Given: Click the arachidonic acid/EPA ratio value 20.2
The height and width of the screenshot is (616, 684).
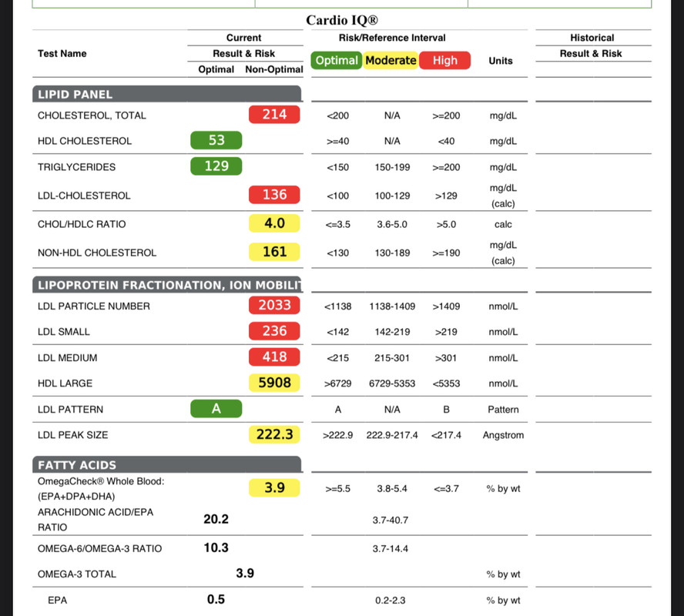Looking at the screenshot, I should 216,519.
